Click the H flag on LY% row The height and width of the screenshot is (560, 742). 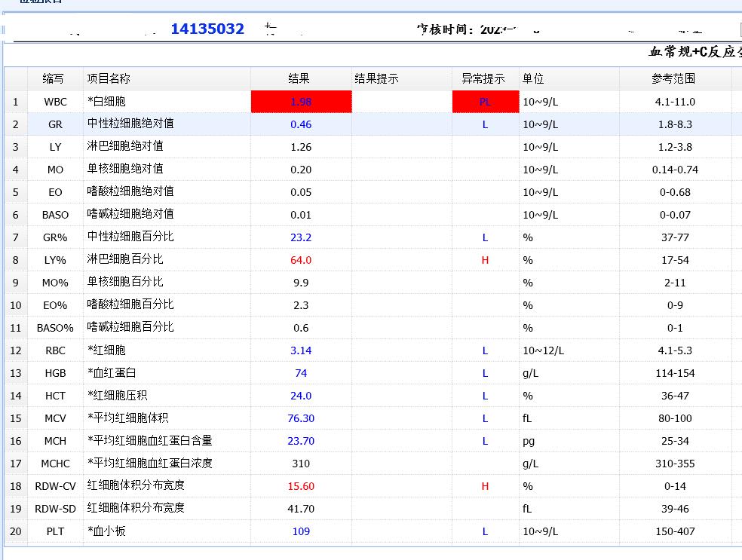(x=485, y=260)
